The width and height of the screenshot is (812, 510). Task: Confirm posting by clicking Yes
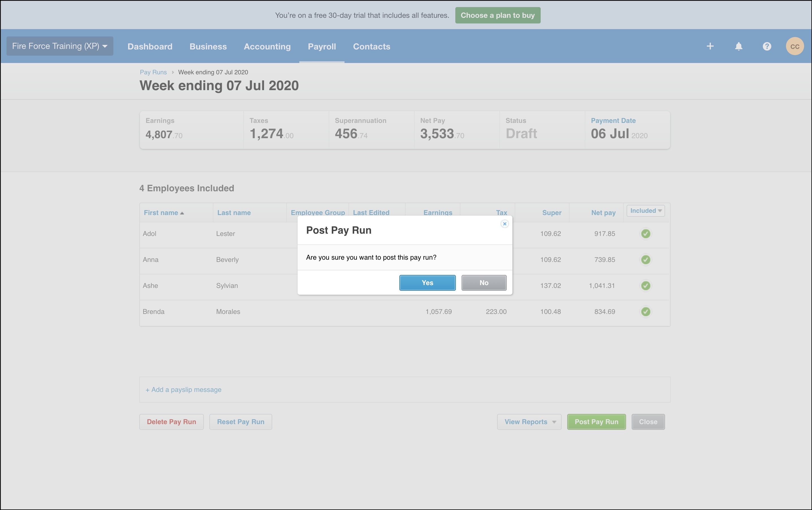click(427, 283)
